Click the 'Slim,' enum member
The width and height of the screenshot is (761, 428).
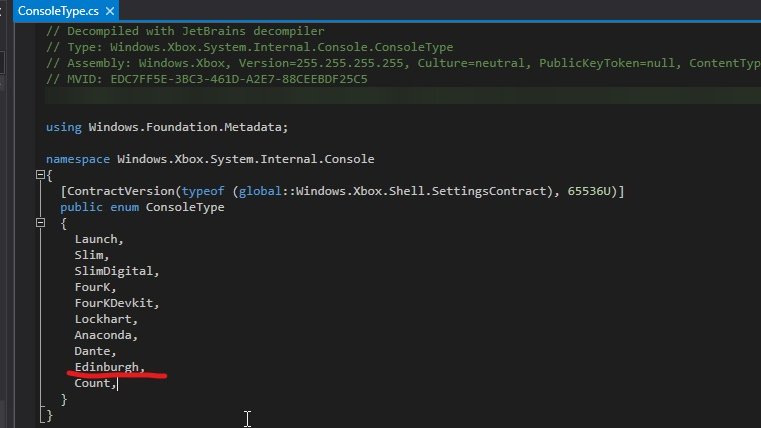point(92,255)
